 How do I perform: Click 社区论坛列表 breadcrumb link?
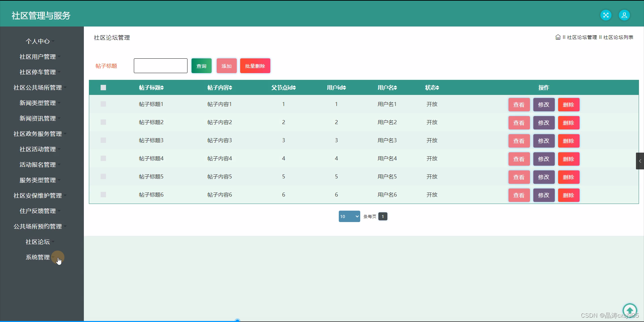618,37
